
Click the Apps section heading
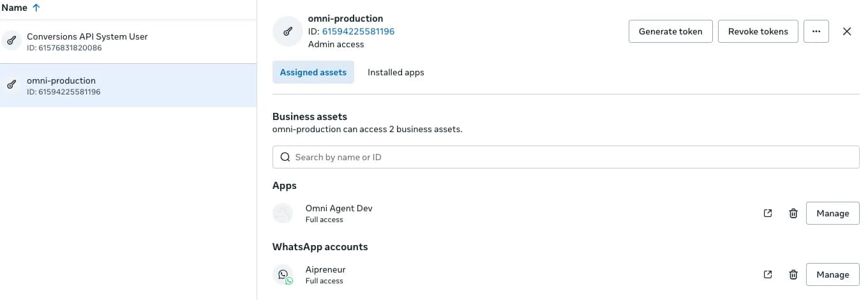click(x=285, y=186)
